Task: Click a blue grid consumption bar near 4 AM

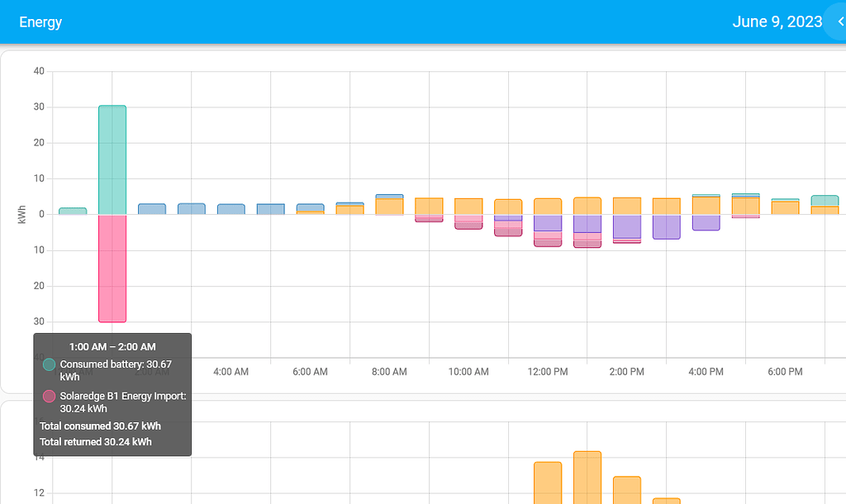Action: pyautogui.click(x=231, y=207)
